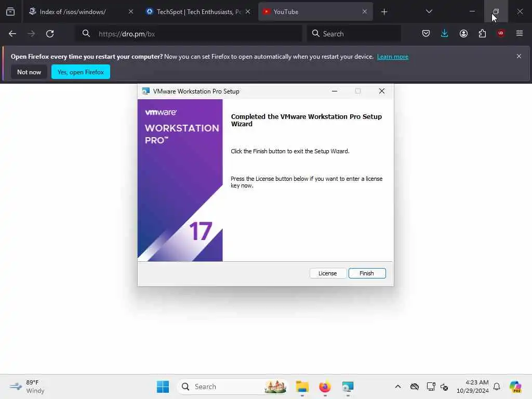
Task: Switch to TechSpot tab
Action: tap(198, 11)
